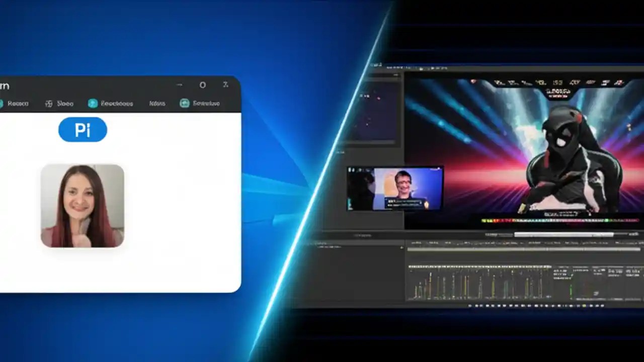This screenshot has width=644, height=362.
Task: Click the minimize arrow in the Zoom title bar
Action: pyautogui.click(x=179, y=85)
